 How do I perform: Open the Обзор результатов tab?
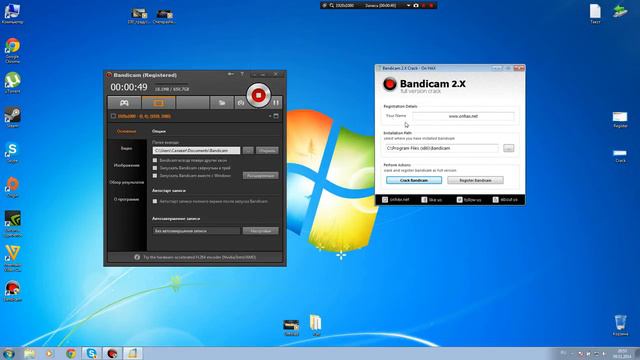[x=127, y=182]
